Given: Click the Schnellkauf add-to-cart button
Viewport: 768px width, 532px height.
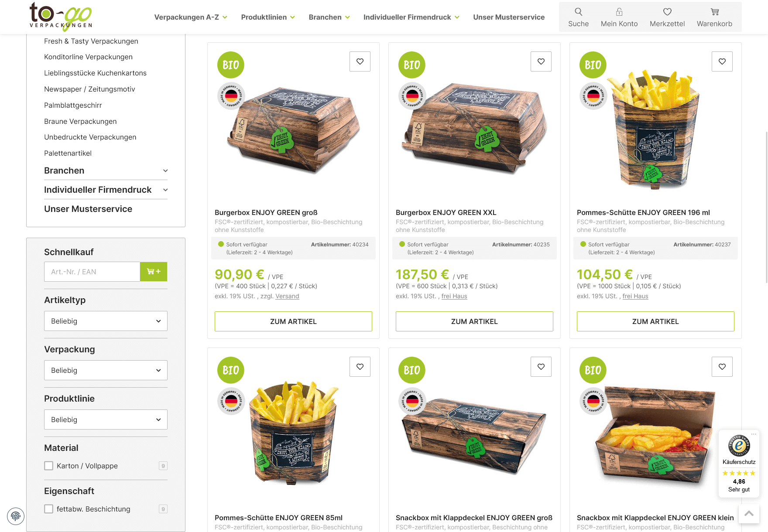Looking at the screenshot, I should (154, 272).
